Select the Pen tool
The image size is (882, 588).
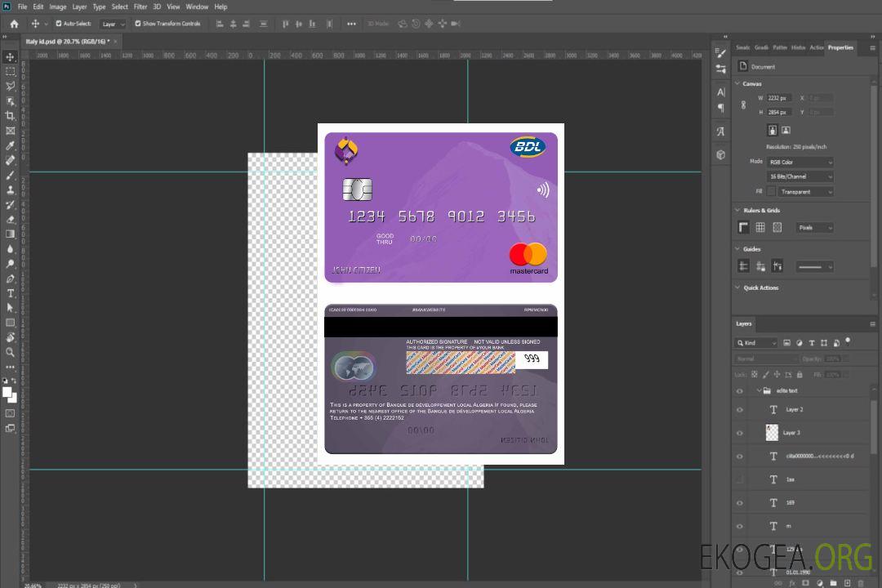[x=10, y=278]
